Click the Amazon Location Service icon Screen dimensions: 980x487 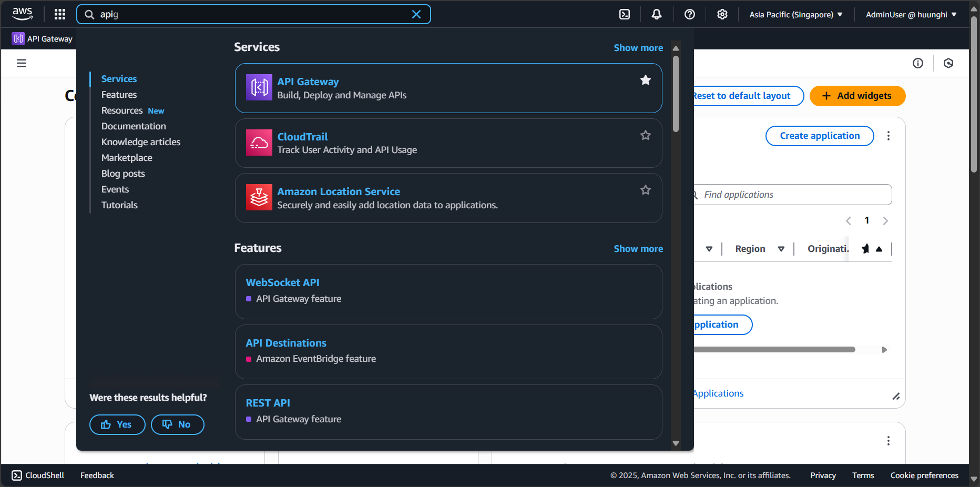point(259,197)
